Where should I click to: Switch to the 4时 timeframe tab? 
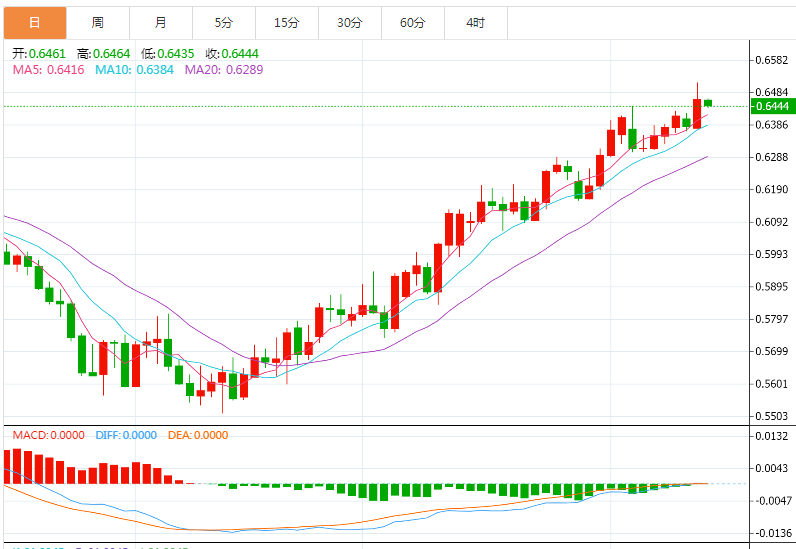click(476, 23)
